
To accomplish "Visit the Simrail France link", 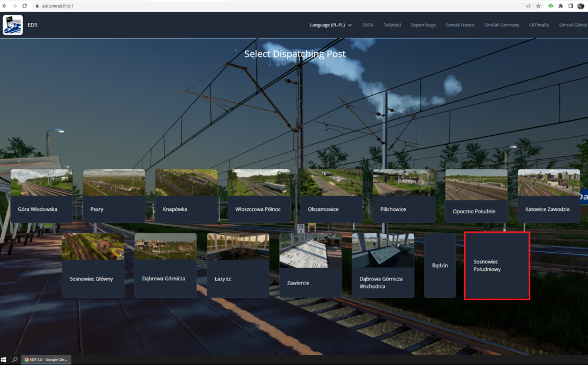I will pos(460,25).
